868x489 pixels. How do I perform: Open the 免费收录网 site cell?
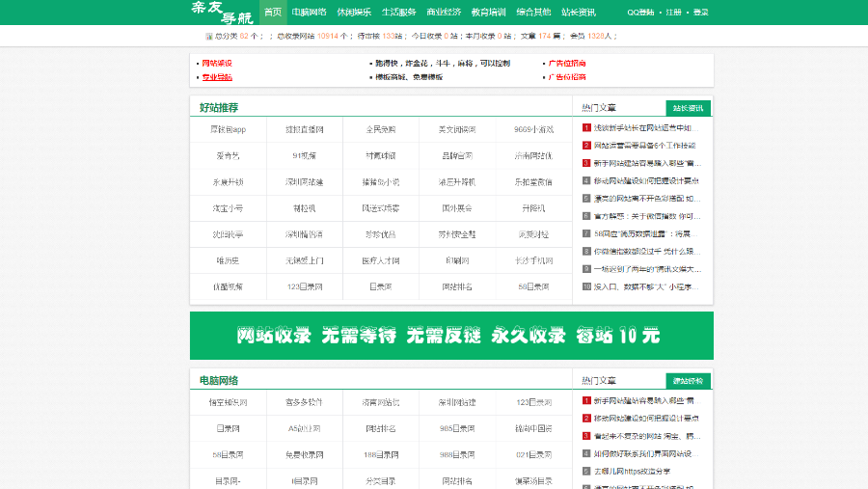[305, 454]
